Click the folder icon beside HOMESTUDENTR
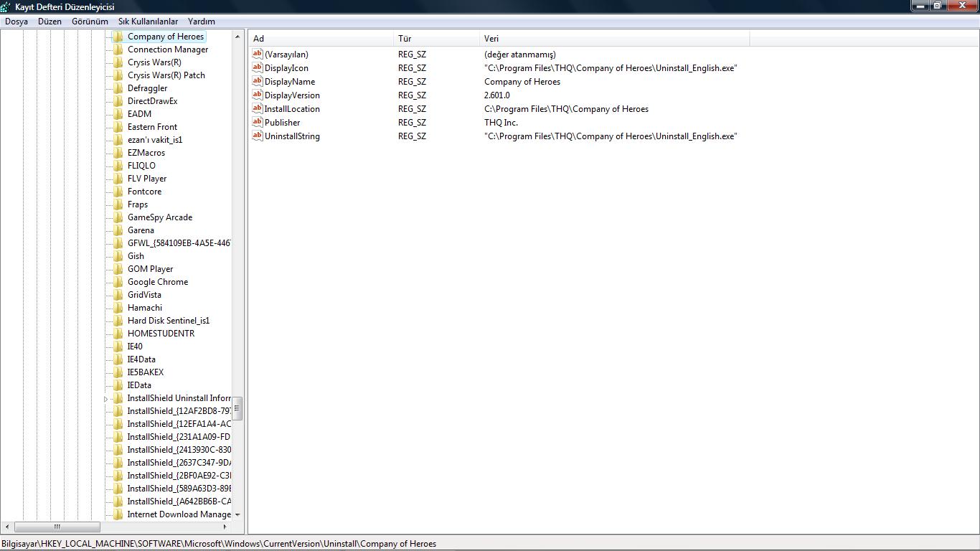 [x=118, y=334]
